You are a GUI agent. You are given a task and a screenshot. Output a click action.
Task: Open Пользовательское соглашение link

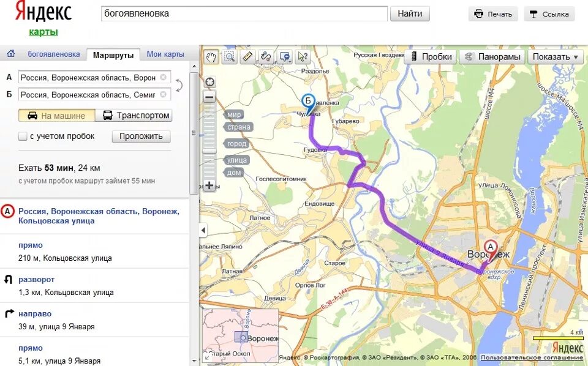point(532,357)
